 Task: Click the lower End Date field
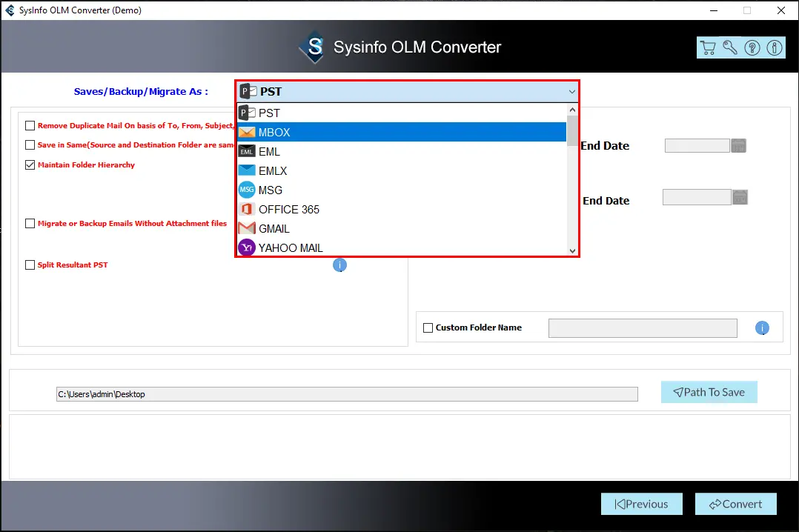(x=697, y=197)
